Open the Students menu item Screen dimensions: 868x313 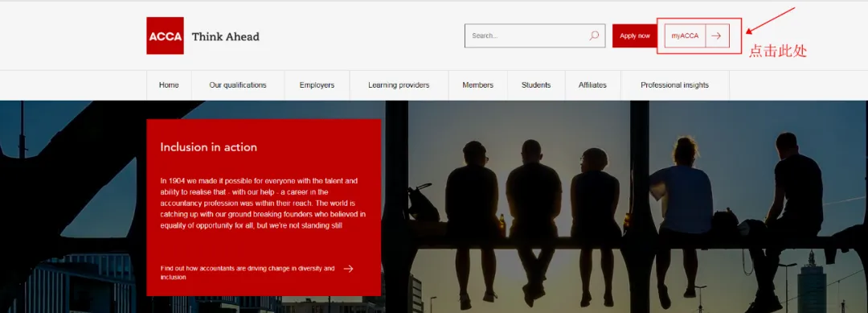[536, 85]
